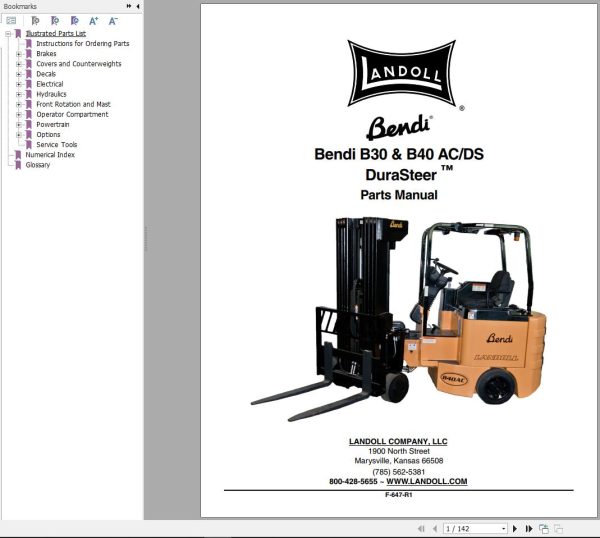Collapse the Illustrated Parts List node
600x538 pixels.
click(x=8, y=34)
